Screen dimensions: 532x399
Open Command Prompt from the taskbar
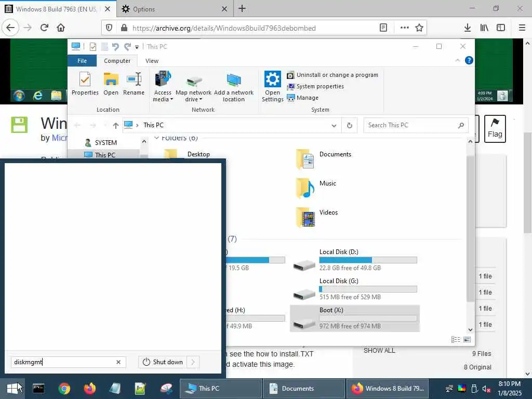(38, 389)
